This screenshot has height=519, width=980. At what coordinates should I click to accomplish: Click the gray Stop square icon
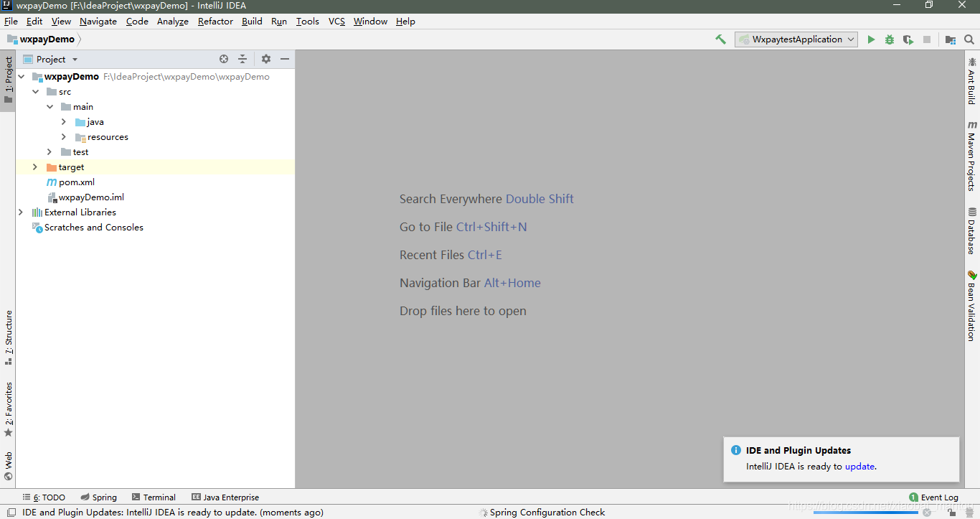(x=927, y=39)
